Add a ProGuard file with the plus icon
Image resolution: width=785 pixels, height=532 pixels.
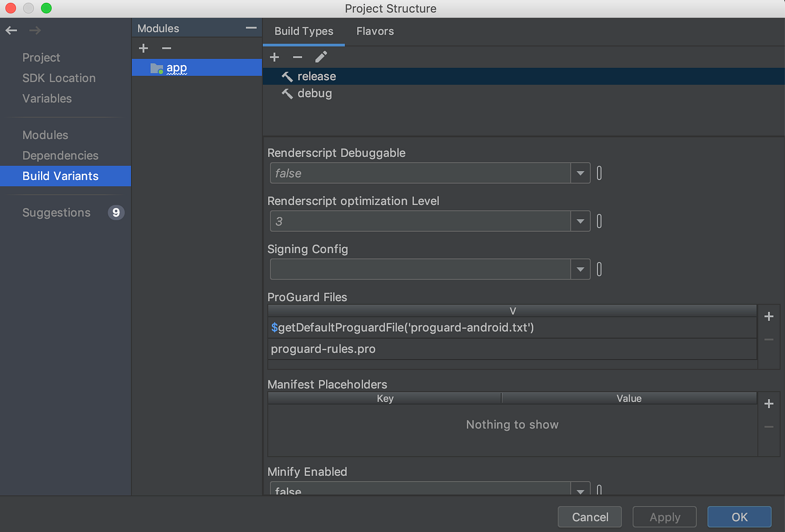point(769,316)
